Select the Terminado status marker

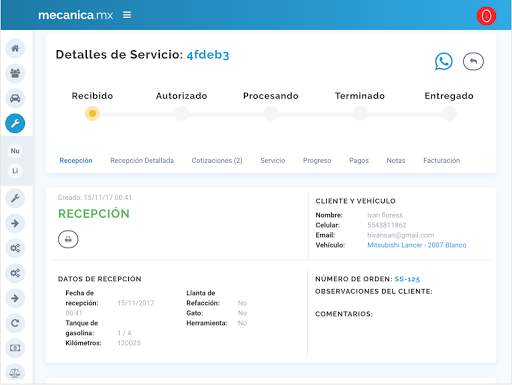click(360, 114)
